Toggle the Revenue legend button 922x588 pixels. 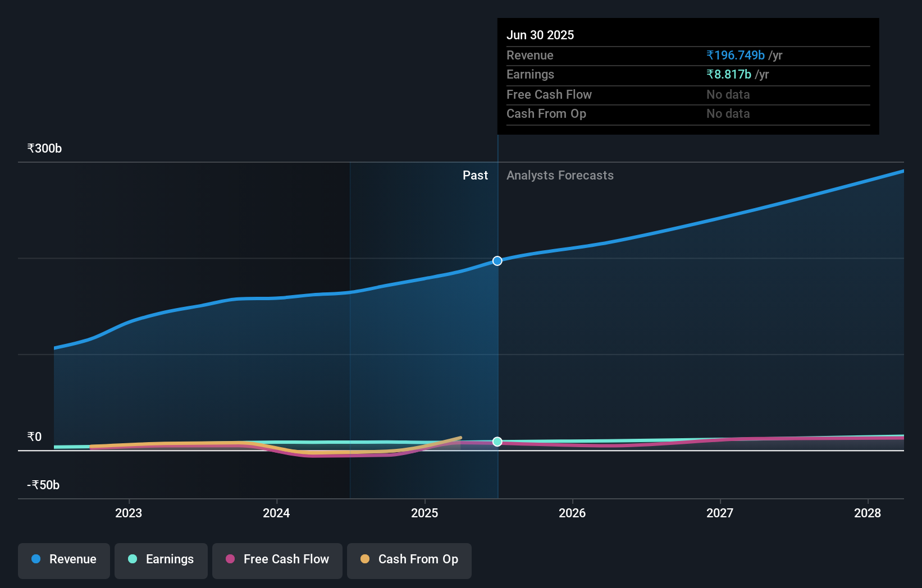(x=64, y=561)
